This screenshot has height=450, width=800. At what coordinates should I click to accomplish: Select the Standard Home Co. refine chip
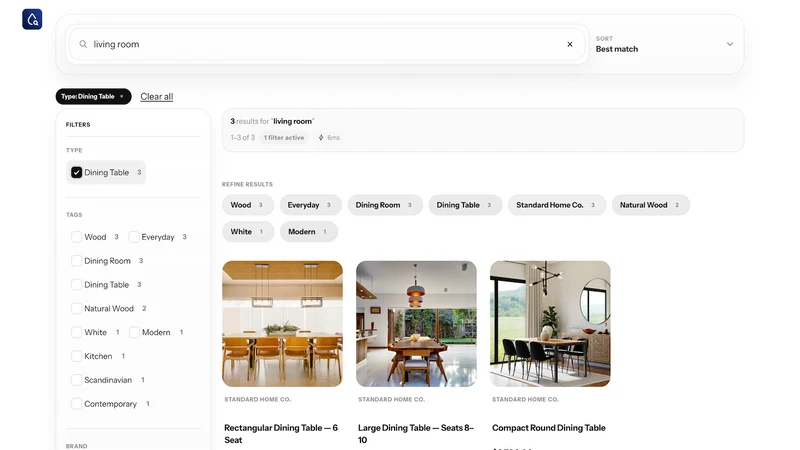pos(556,205)
